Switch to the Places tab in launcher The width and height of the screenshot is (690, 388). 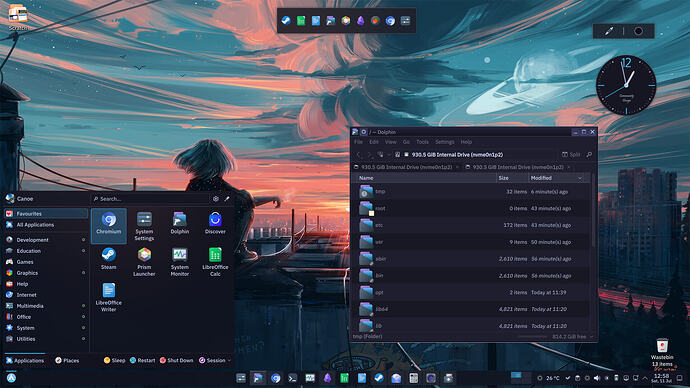67,360
